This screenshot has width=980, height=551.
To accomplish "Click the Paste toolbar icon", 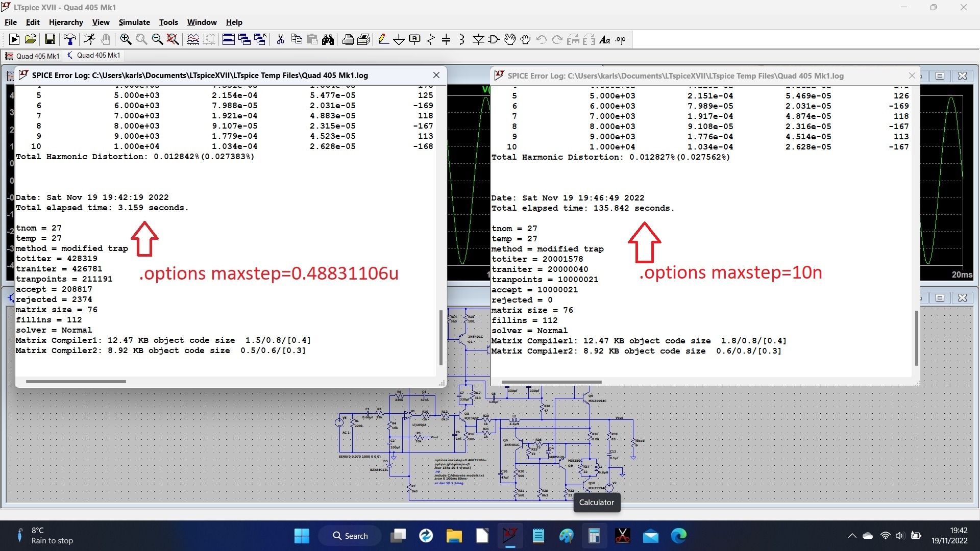I will [x=312, y=39].
